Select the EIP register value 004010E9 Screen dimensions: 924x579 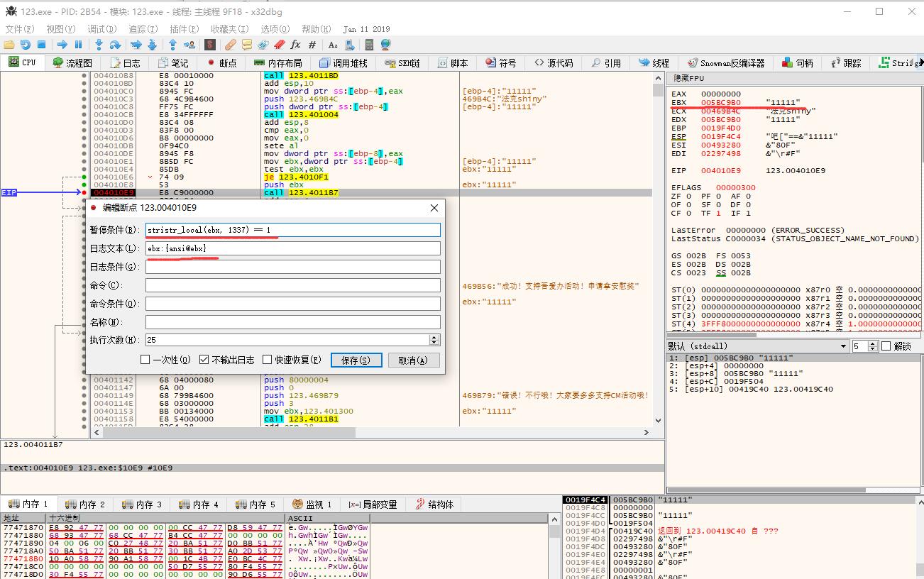[721, 170]
